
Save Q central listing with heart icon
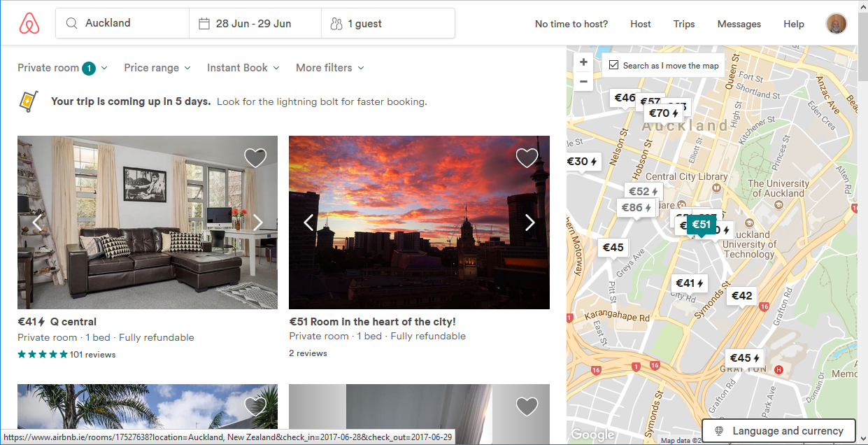pos(255,158)
